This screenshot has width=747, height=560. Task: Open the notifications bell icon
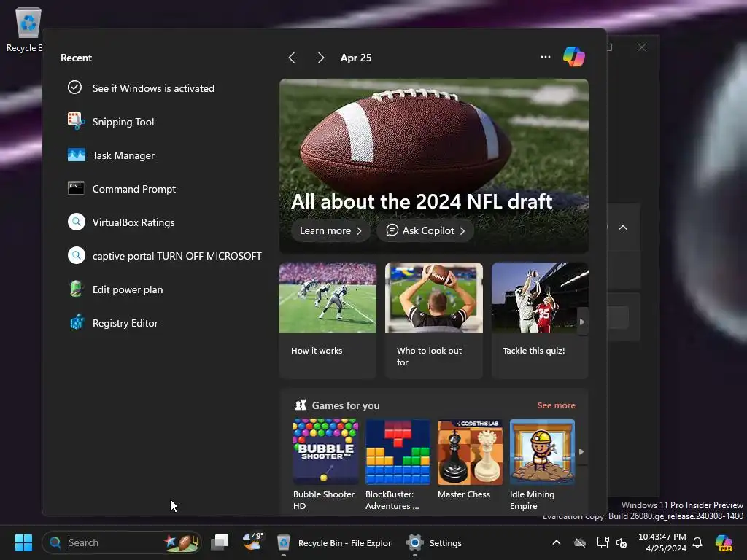click(697, 542)
